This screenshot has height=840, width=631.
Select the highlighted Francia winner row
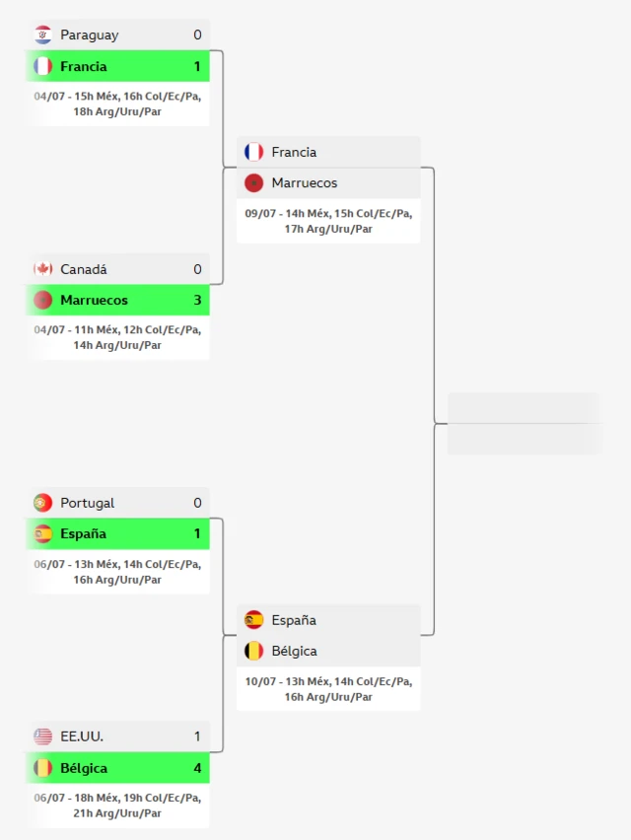(118, 66)
